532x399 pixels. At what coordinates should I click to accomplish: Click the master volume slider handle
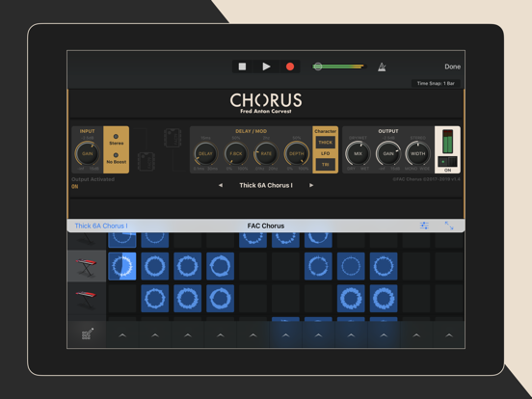point(318,66)
